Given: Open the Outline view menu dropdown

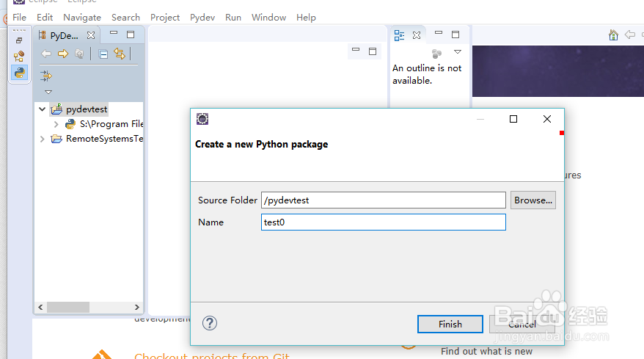Looking at the screenshot, I should tap(458, 52).
